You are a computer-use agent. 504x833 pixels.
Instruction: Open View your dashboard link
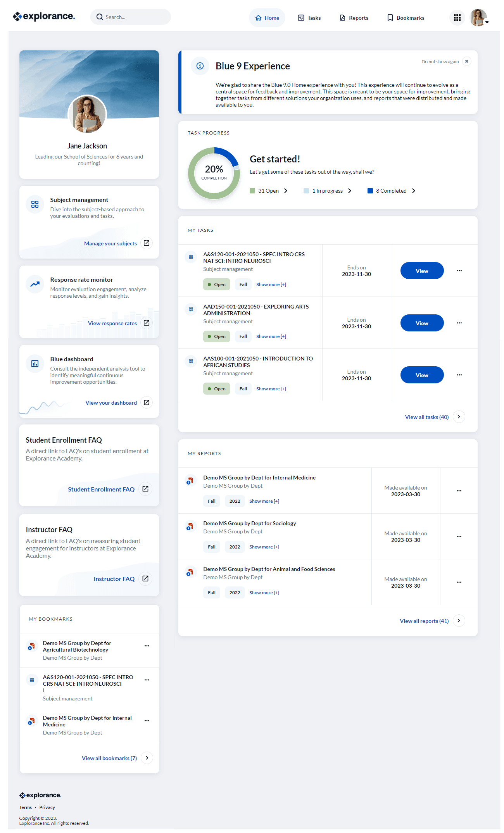pyautogui.click(x=111, y=403)
